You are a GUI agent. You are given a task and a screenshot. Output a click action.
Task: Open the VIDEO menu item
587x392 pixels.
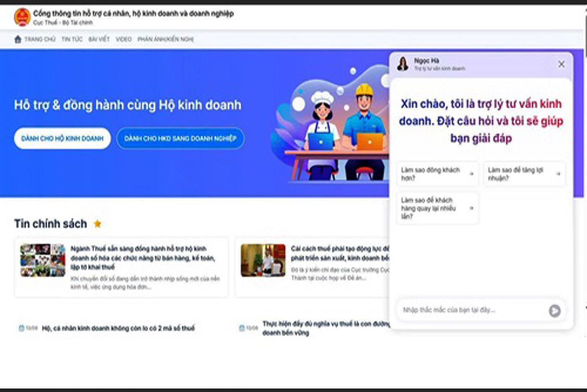pos(124,39)
